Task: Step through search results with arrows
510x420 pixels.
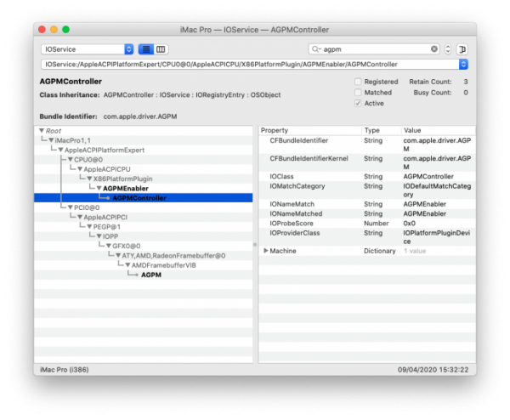Action: 448,49
